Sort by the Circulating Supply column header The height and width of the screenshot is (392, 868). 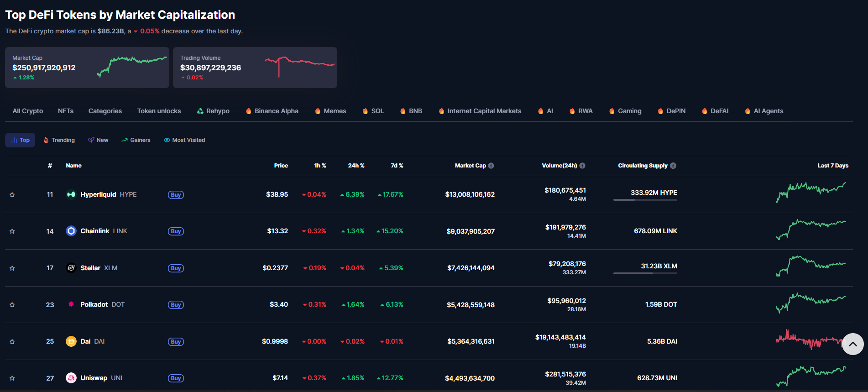[643, 166]
